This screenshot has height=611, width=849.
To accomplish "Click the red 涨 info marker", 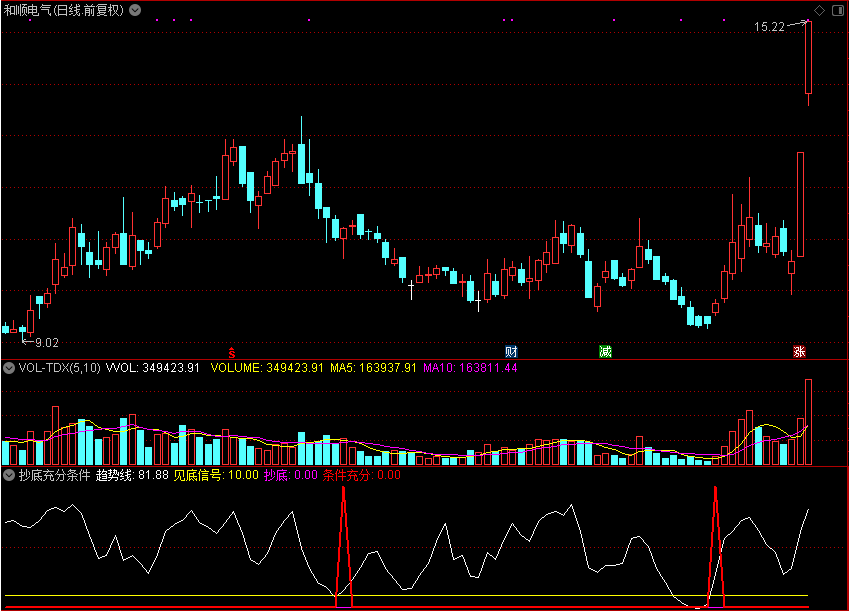I will coord(799,352).
